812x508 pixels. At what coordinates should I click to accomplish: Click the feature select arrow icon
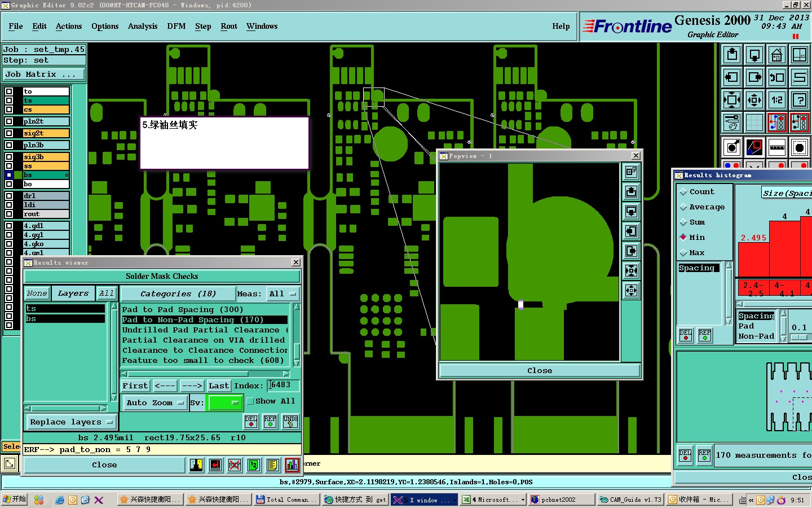pos(732,148)
